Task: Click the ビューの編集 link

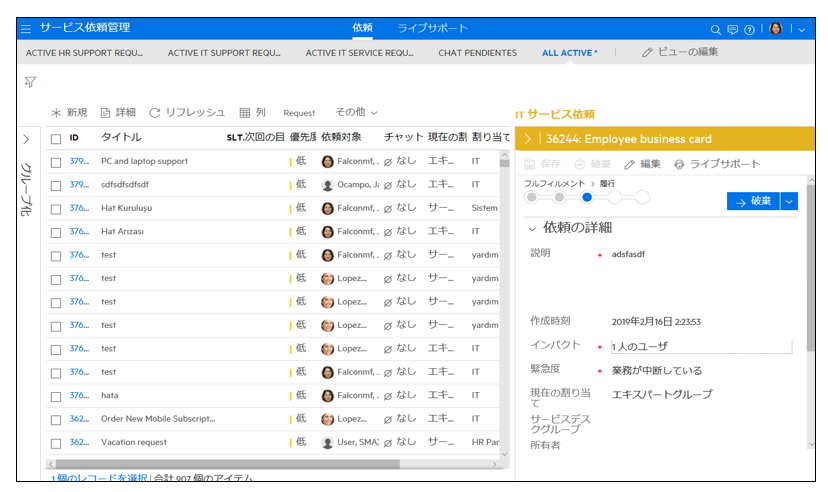Action: [680, 52]
